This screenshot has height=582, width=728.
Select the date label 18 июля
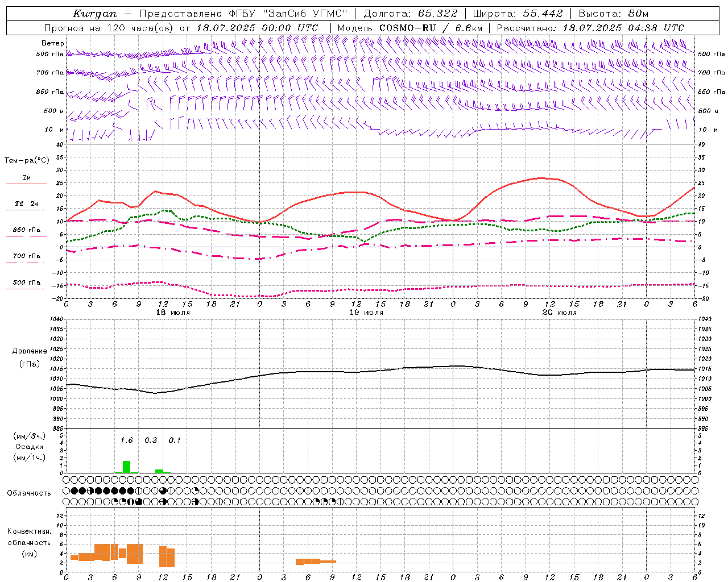click(173, 313)
